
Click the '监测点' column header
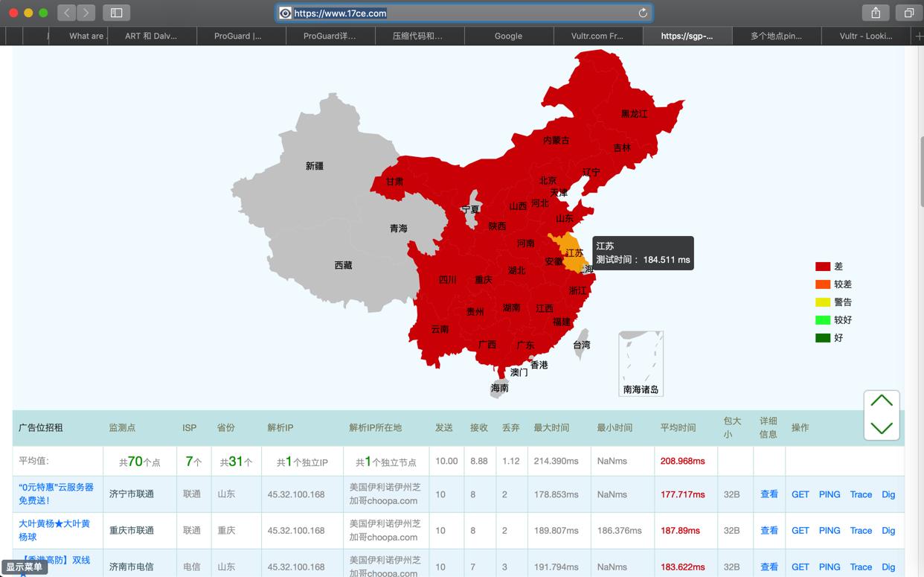click(122, 428)
